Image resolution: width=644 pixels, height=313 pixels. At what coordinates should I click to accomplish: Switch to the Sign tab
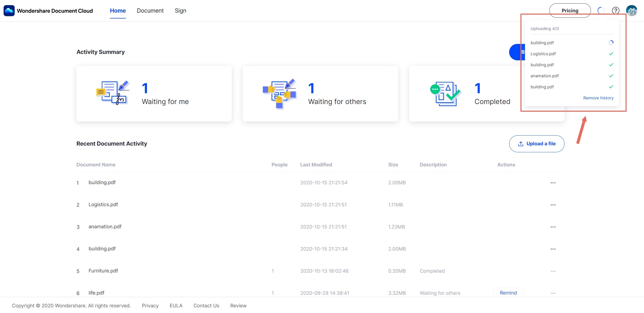(x=180, y=11)
